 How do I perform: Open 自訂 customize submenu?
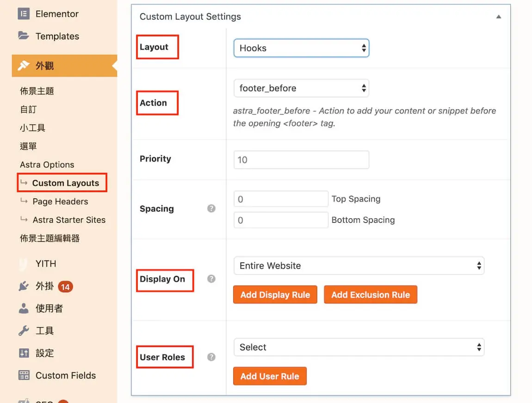pyautogui.click(x=28, y=109)
